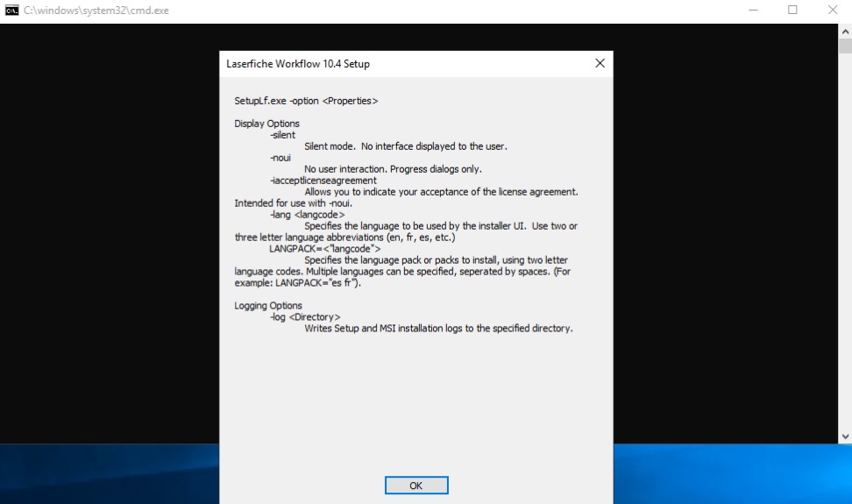Viewport: 852px width, 504px height.
Task: Click the "C:\windows\system32\cmd.exe" window title
Action: [96, 11]
